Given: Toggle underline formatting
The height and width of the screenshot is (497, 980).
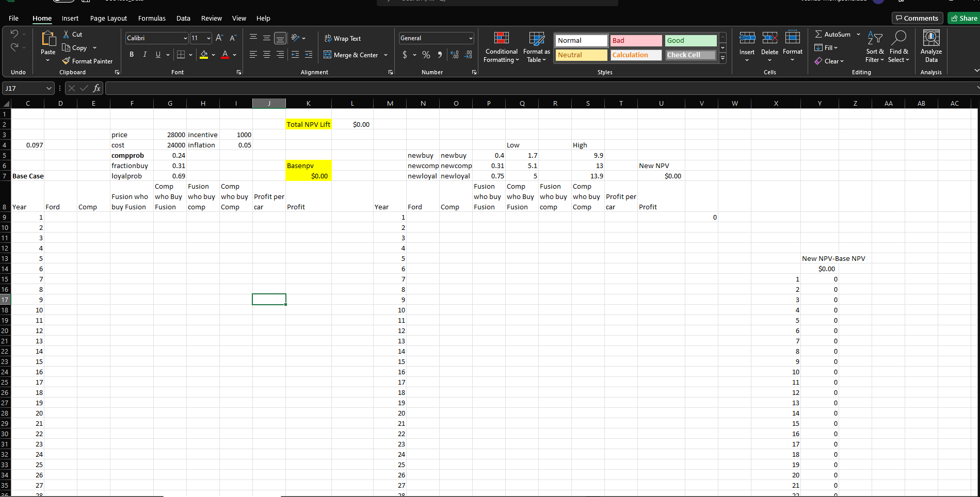Looking at the screenshot, I should pos(157,54).
